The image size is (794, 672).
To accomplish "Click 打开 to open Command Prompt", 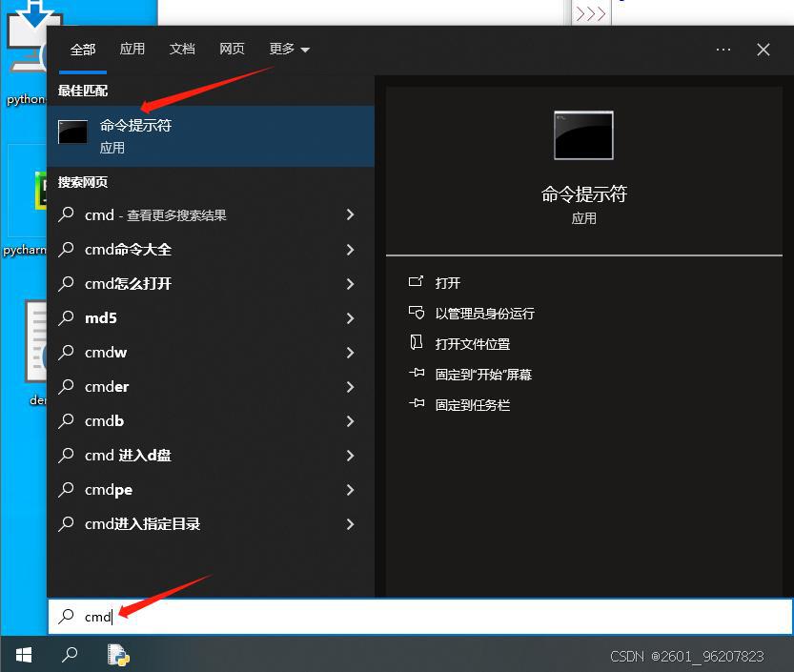I will click(x=448, y=282).
